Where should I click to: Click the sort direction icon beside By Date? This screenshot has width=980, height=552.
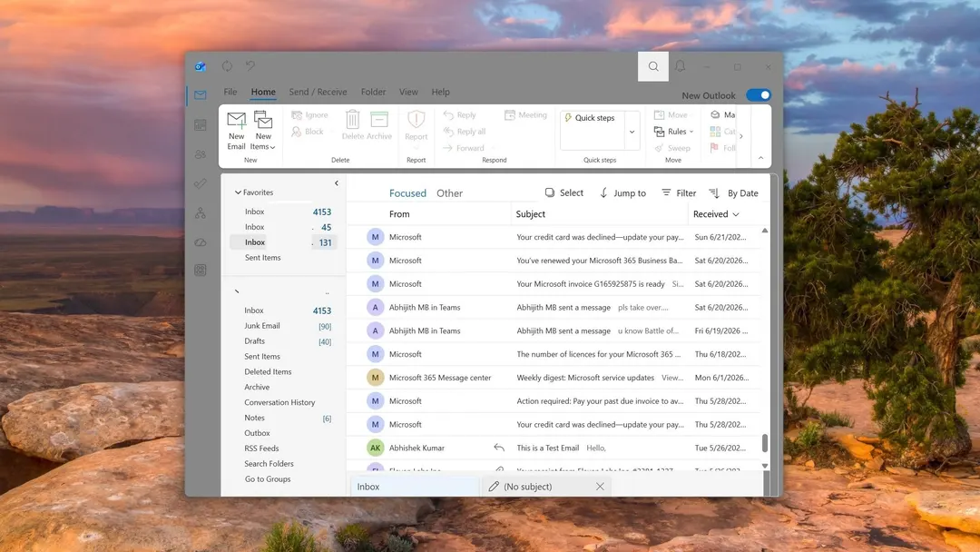coord(714,192)
